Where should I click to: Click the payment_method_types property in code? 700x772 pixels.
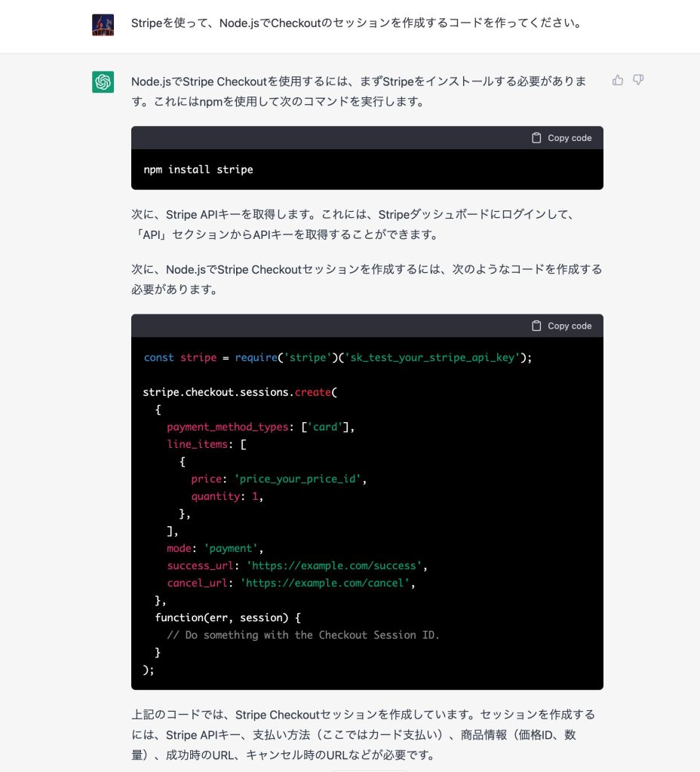[x=228, y=427]
